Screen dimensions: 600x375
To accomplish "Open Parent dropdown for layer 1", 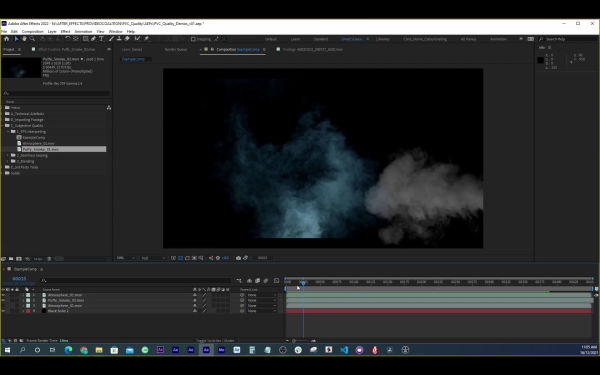I will click(x=262, y=295).
